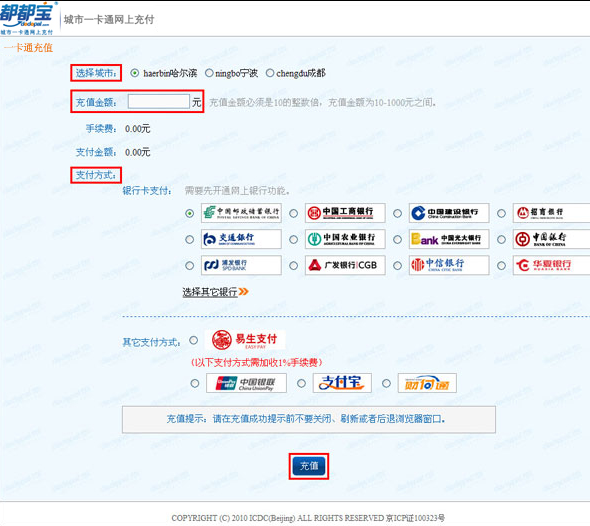Click the red 1% 手续费 surcharge notice
This screenshot has height=526, width=590.
click(x=256, y=363)
